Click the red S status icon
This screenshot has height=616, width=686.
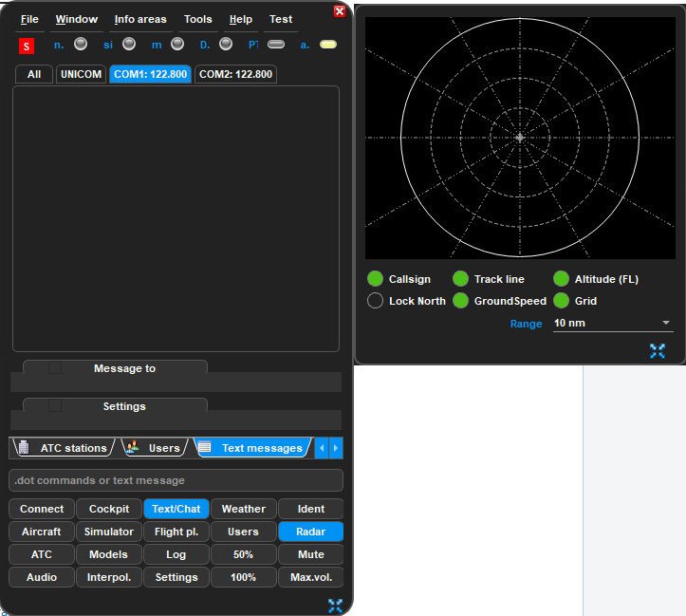(27, 46)
